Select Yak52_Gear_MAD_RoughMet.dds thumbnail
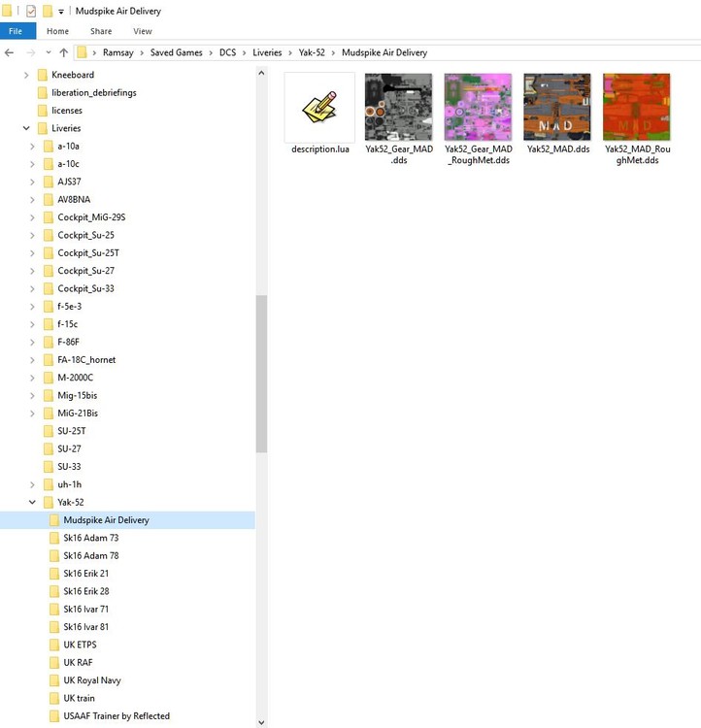The height and width of the screenshot is (728, 701). click(x=478, y=107)
